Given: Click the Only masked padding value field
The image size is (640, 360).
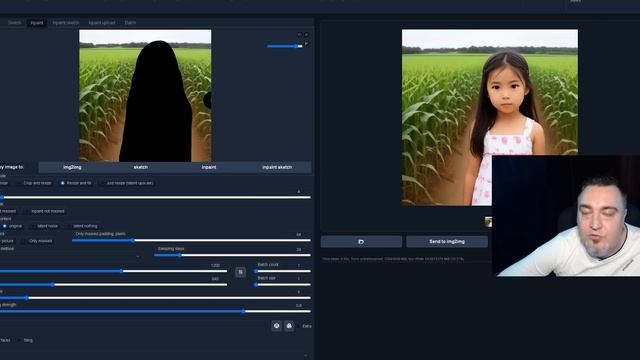Looking at the screenshot, I should (298, 235).
